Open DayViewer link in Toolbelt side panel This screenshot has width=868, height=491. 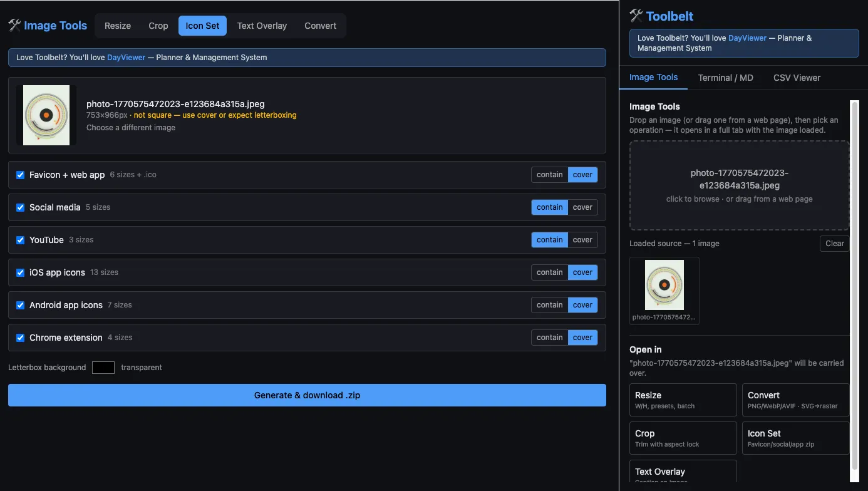coord(747,38)
